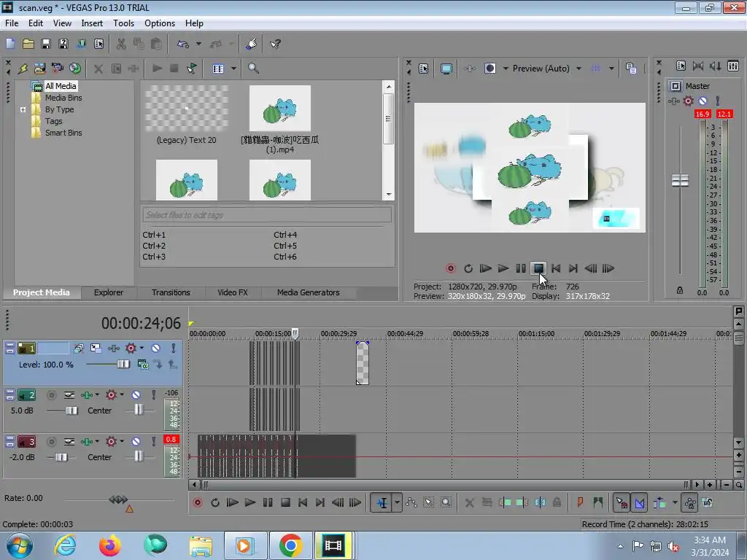Viewport: 747px width, 560px height.
Task: Click the Downmix Output icon in Master panel
Action: click(698, 66)
